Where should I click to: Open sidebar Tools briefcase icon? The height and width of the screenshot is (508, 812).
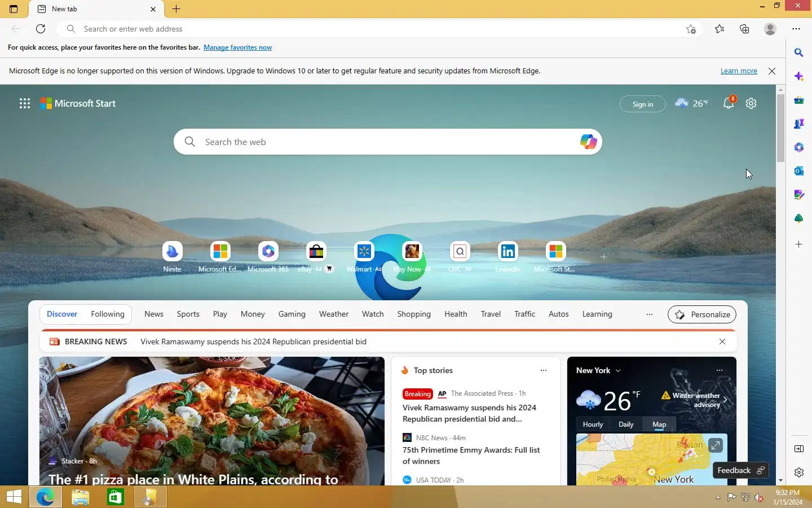click(798, 100)
